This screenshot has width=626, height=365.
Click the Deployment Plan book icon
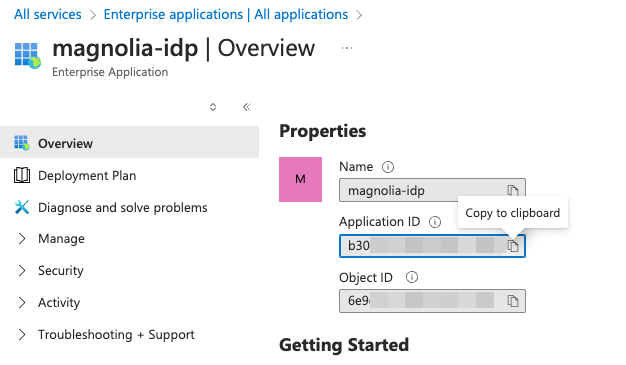[x=22, y=175]
